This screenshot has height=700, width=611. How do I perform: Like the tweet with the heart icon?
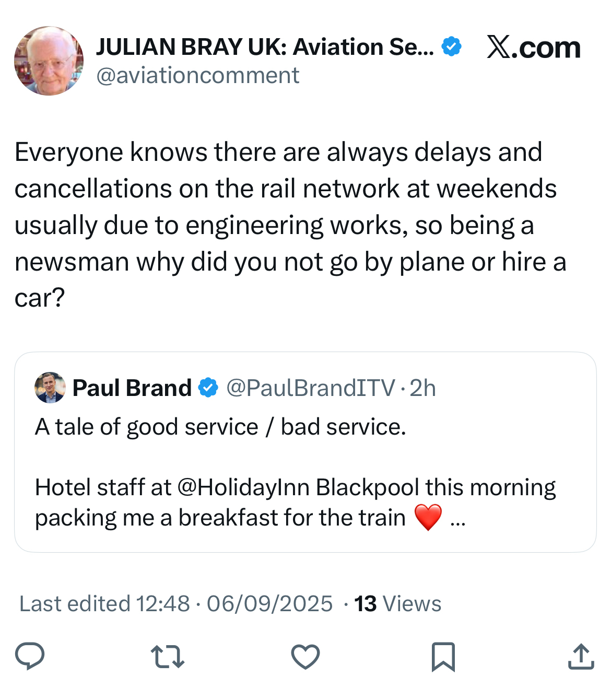305,657
